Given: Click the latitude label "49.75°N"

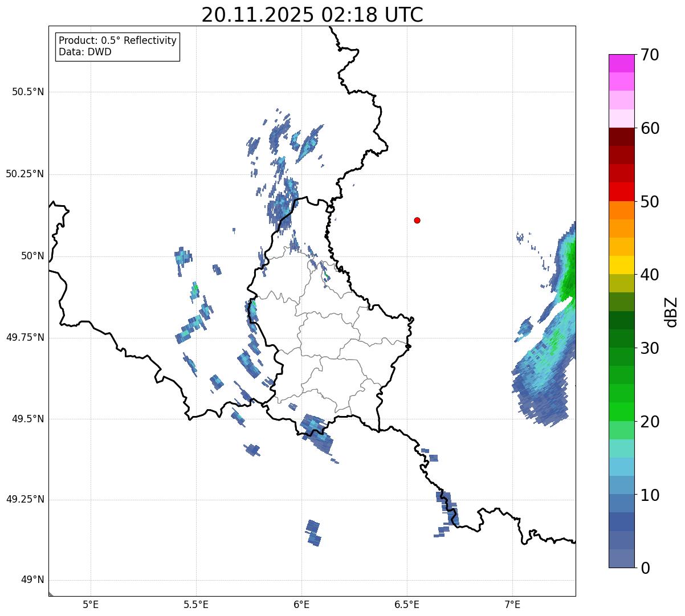Looking at the screenshot, I should pos(25,337).
